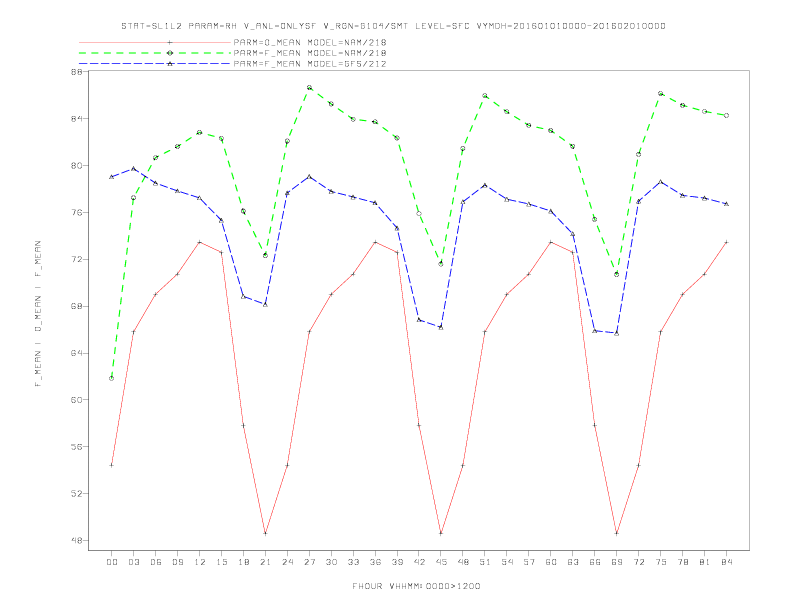
Task: Click the x-axis tick label 24
Action: [x=287, y=562]
